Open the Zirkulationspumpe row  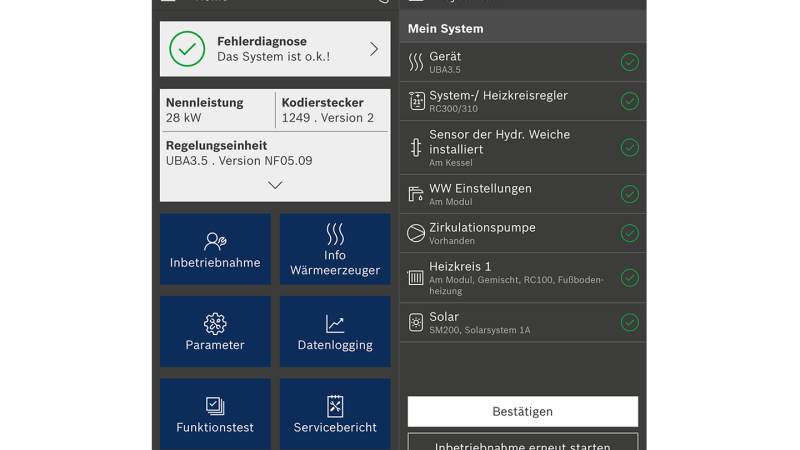click(x=523, y=233)
